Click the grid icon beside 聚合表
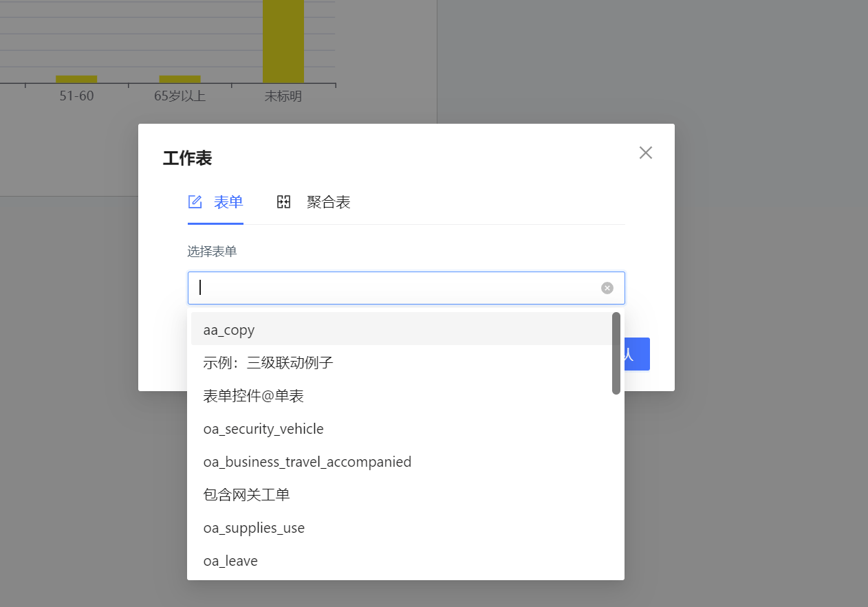 click(283, 201)
